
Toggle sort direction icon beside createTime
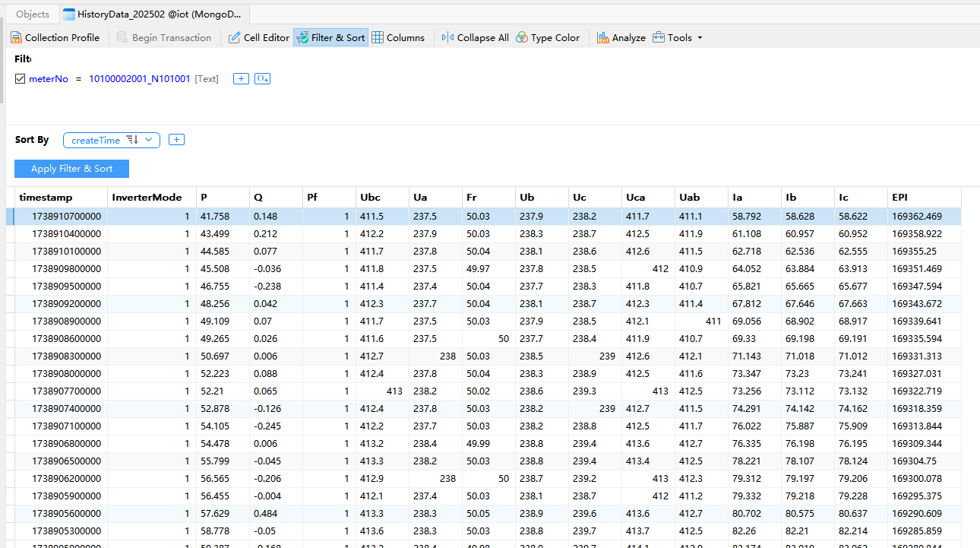[132, 140]
